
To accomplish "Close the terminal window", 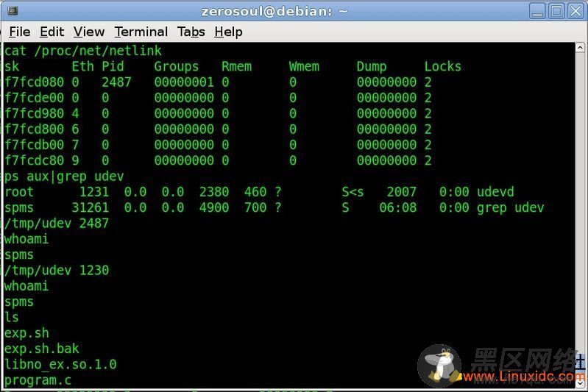I will click(x=575, y=11).
